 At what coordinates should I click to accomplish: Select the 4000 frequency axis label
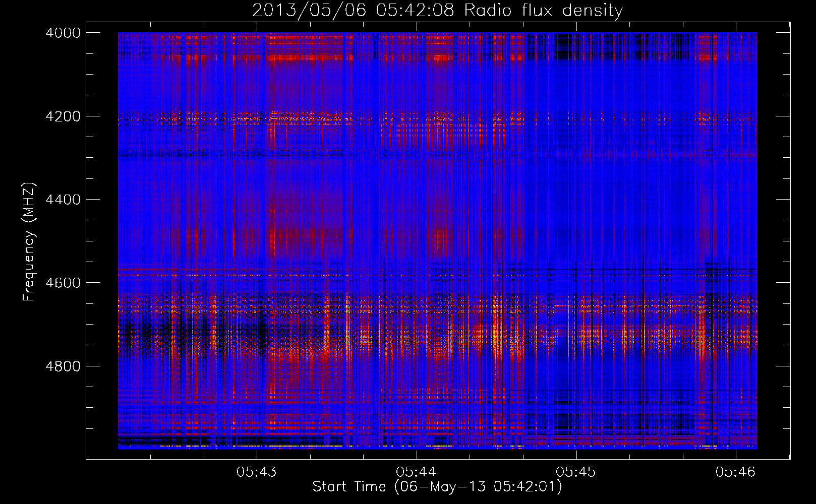pyautogui.click(x=63, y=33)
